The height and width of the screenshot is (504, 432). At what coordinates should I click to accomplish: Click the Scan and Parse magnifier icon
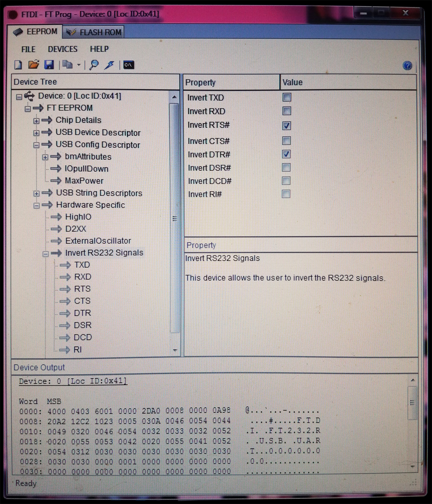(x=93, y=65)
